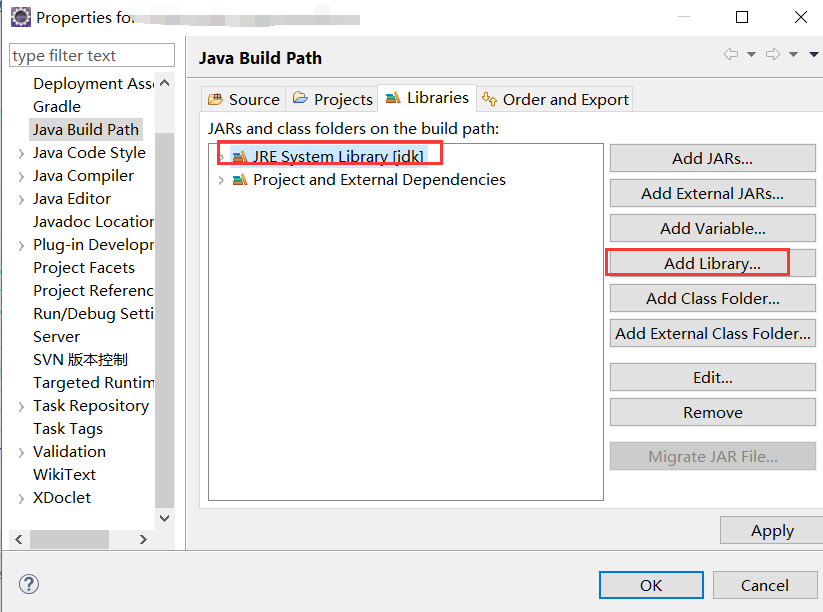823x612 pixels.
Task: Go back with the left arrow
Action: (x=731, y=54)
